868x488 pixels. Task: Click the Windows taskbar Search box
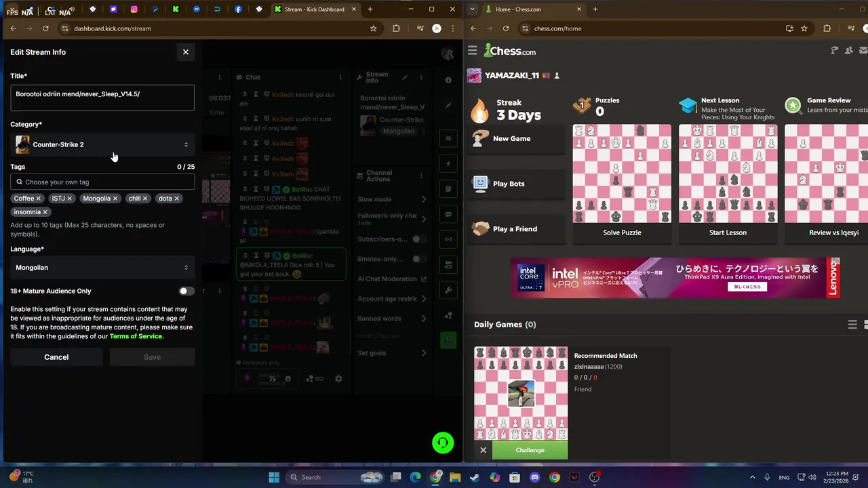336,477
